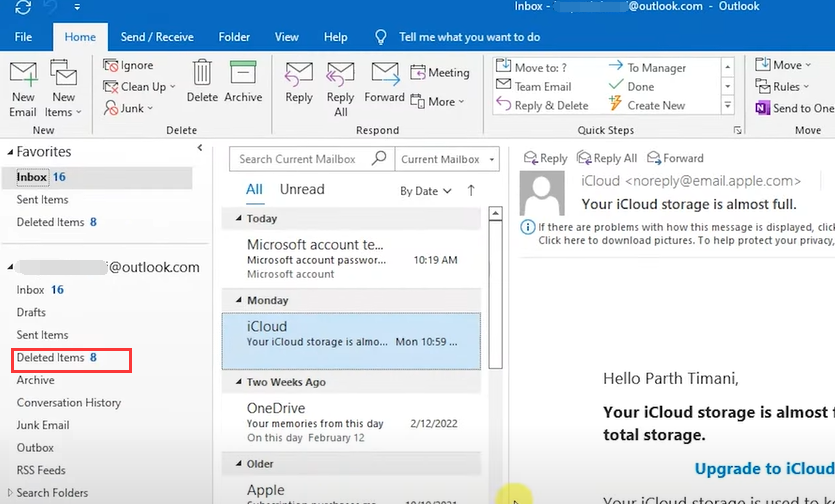
Task: Switch to the Help tab
Action: coord(335,37)
